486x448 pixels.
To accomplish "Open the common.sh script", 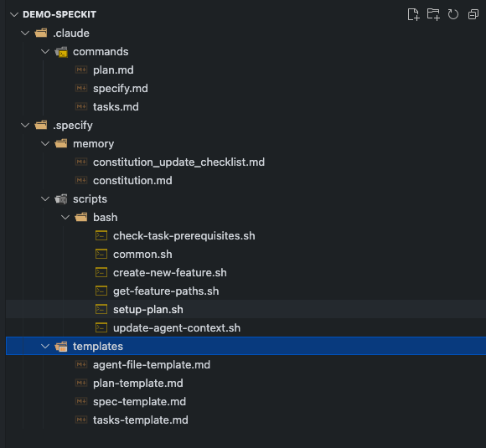I will tap(142, 255).
